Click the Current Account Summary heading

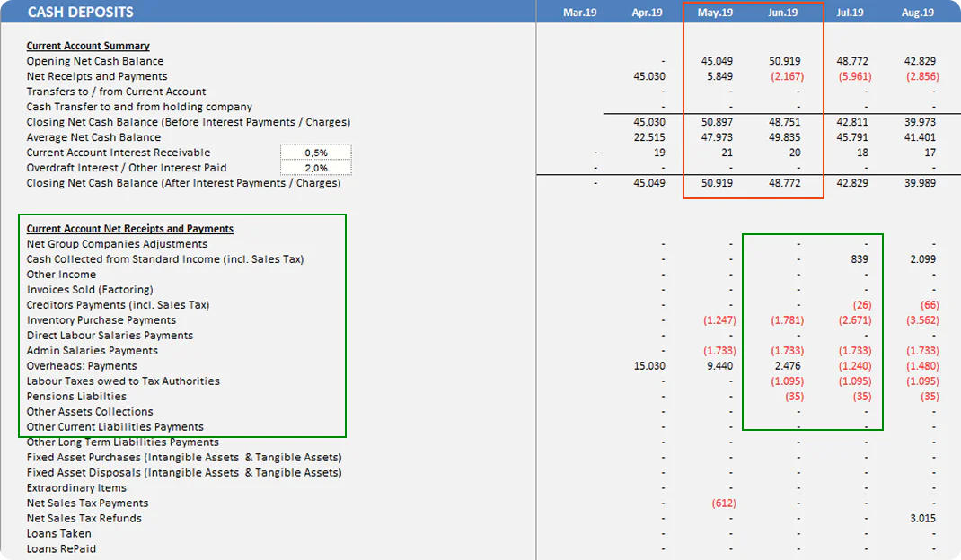pyautogui.click(x=87, y=45)
